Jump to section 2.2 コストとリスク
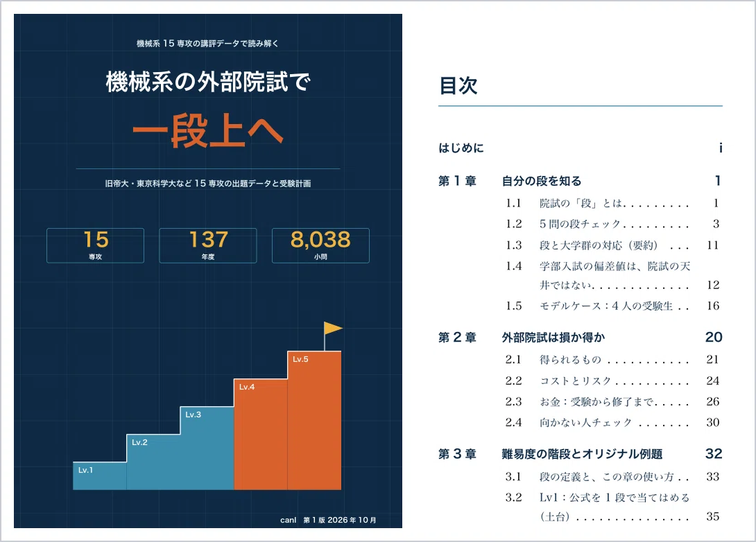Image resolution: width=756 pixels, height=542 pixels. pyautogui.click(x=612, y=381)
